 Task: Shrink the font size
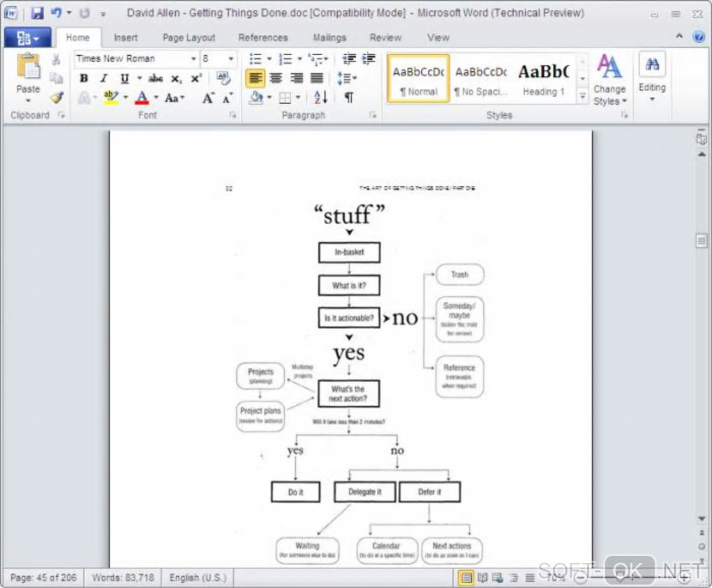[x=228, y=98]
